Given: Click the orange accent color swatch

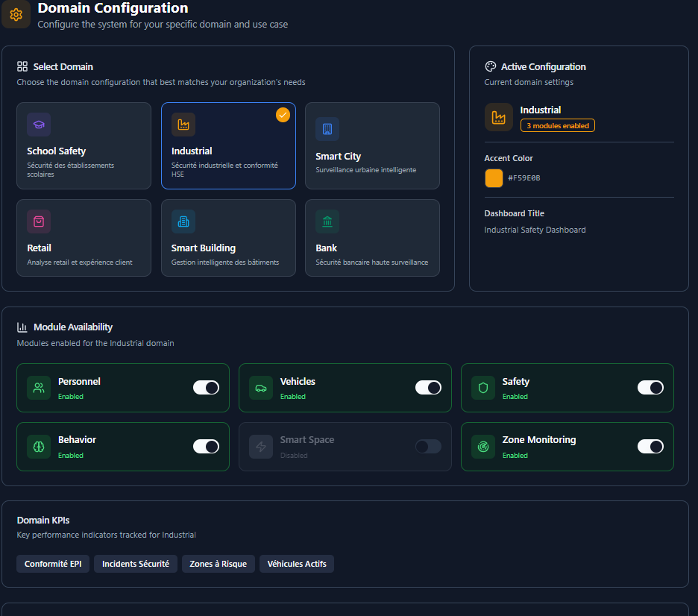Looking at the screenshot, I should [494, 178].
